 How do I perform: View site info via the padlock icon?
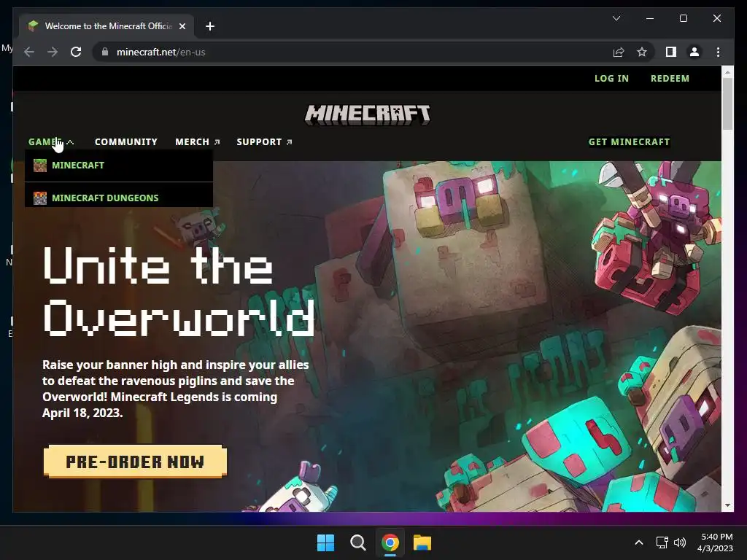click(x=105, y=52)
